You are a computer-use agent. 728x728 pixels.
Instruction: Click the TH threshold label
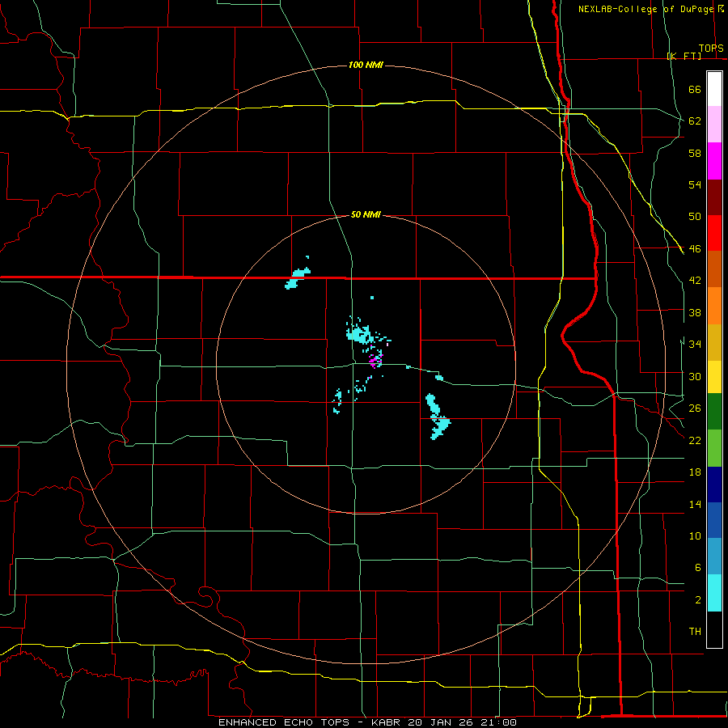click(x=695, y=632)
